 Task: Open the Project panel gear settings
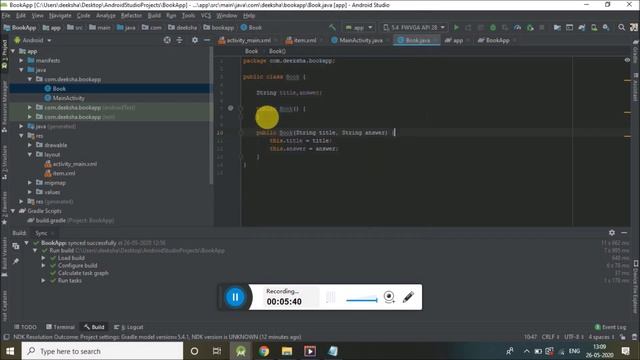point(195,40)
